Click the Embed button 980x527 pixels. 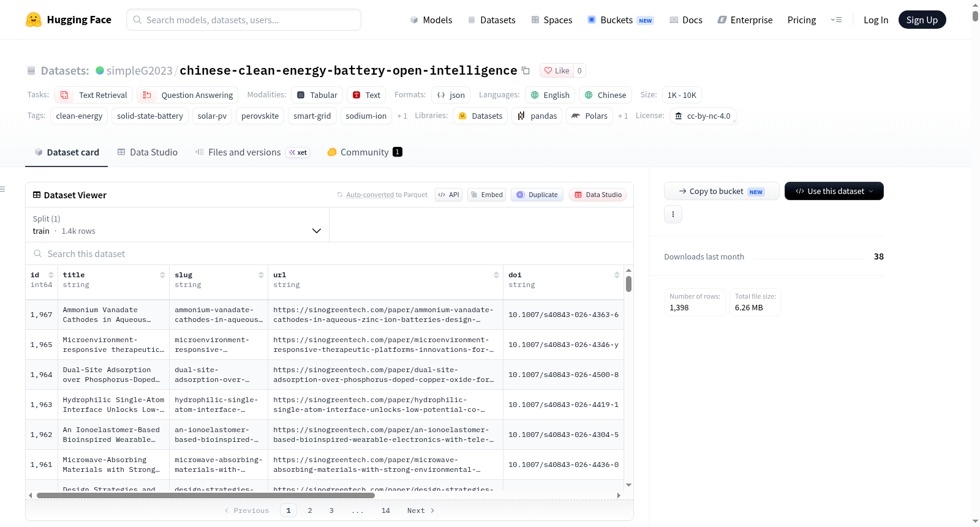(x=486, y=195)
